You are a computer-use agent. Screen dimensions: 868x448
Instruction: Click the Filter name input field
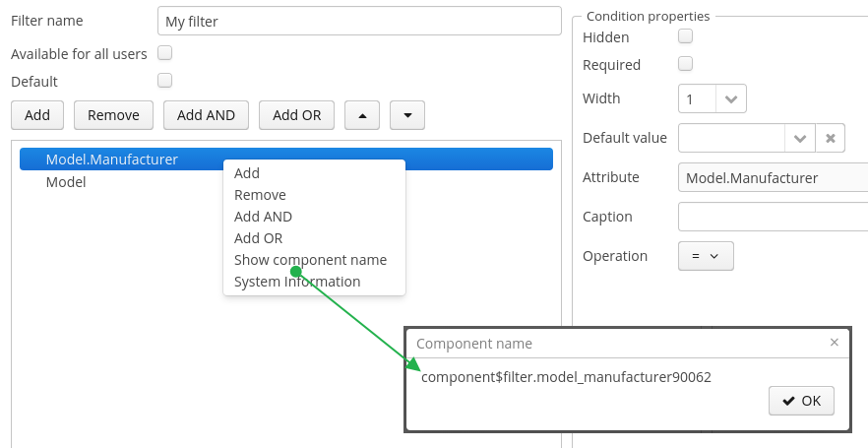358,21
